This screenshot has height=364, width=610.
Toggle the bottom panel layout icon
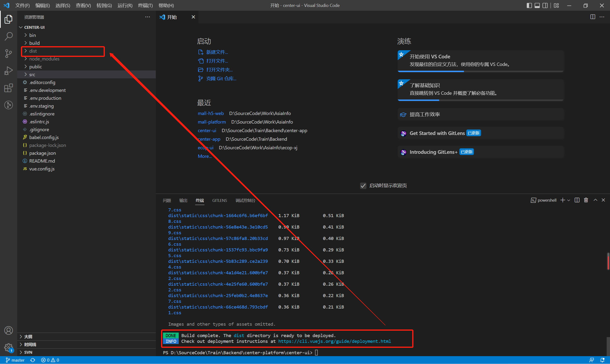[x=537, y=5]
